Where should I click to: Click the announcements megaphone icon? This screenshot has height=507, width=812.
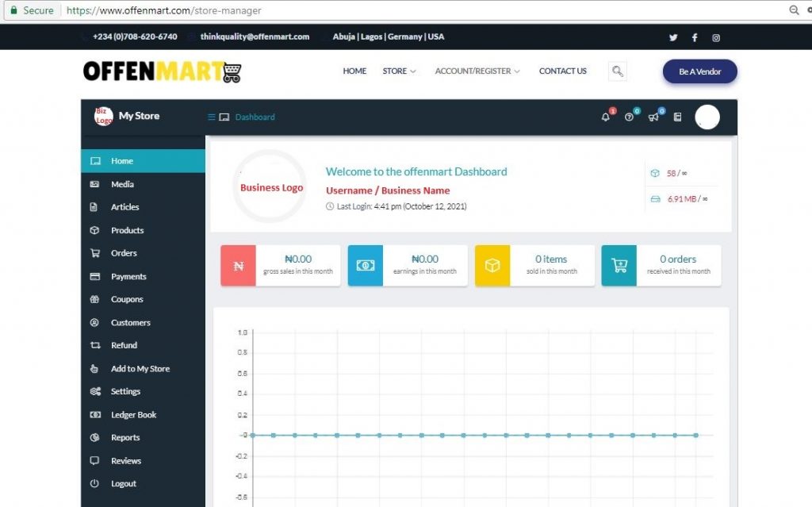[653, 117]
